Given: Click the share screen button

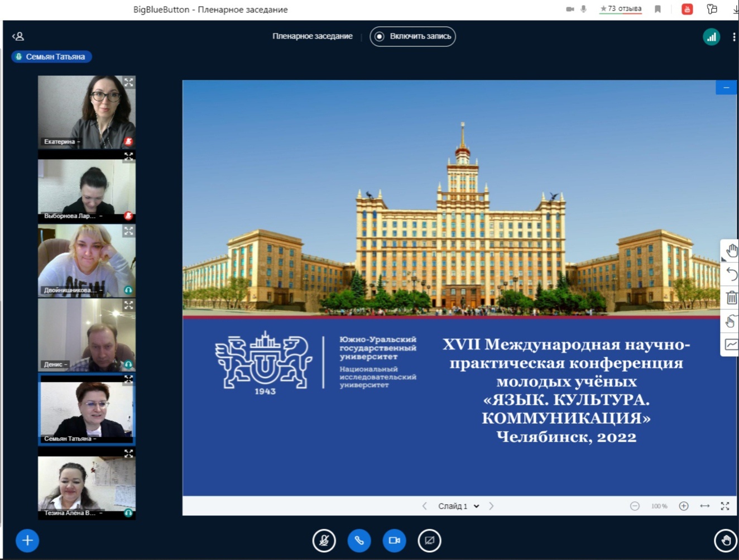Looking at the screenshot, I should point(429,540).
